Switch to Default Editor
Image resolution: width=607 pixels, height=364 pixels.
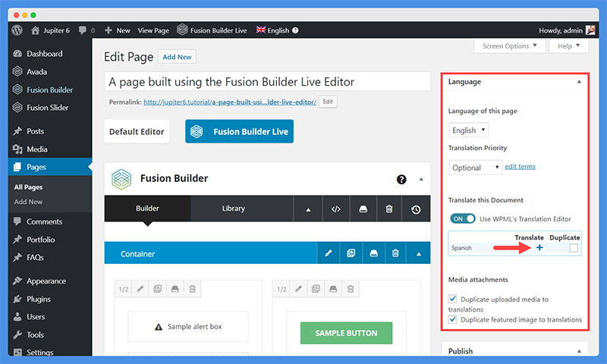(137, 131)
